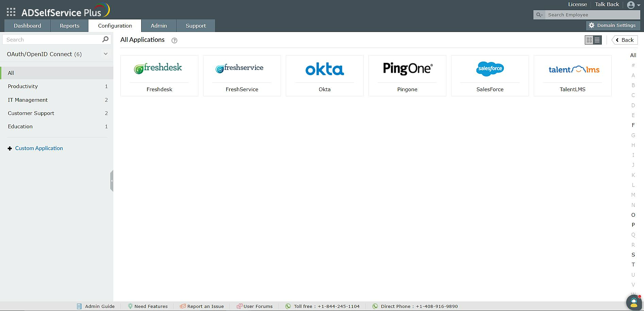Open the app launcher waffle menu
Viewport: 644px width, 311px height.
pos(11,11)
